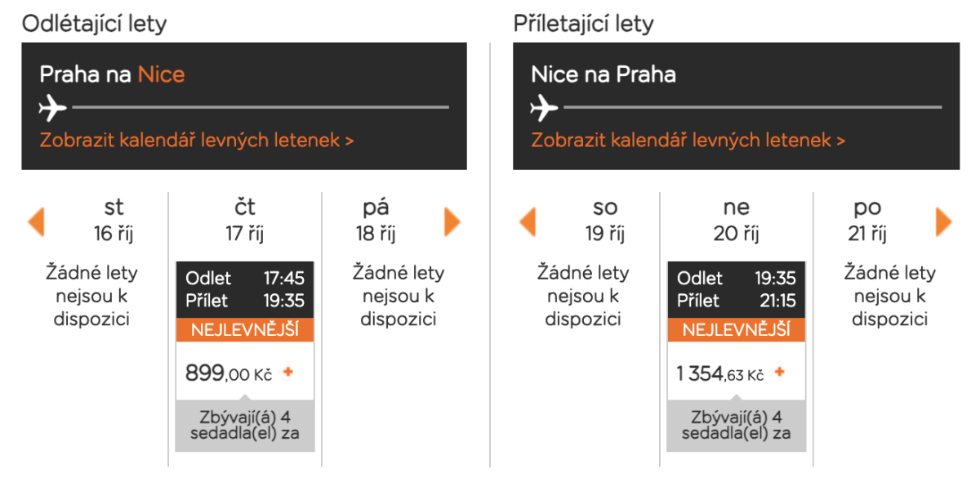Screen dimensions: 980x487
Task: Select the 19:35 return flight card
Action: [736, 289]
